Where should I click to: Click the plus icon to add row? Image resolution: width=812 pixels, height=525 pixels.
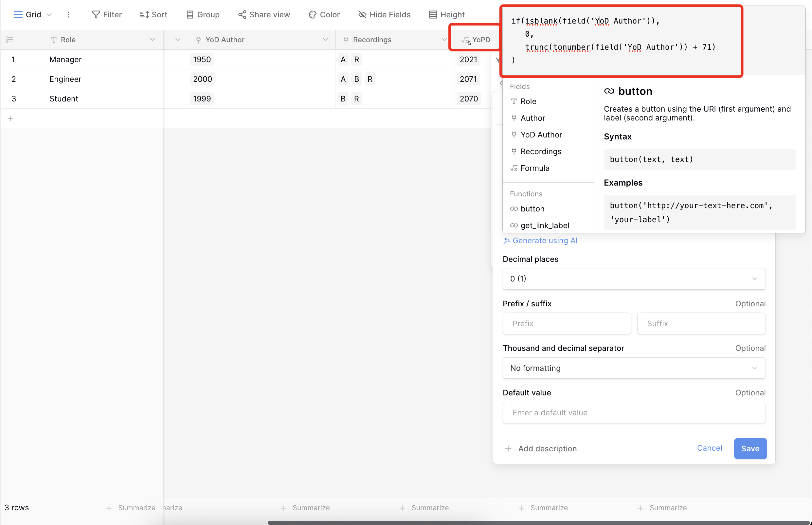(10, 118)
